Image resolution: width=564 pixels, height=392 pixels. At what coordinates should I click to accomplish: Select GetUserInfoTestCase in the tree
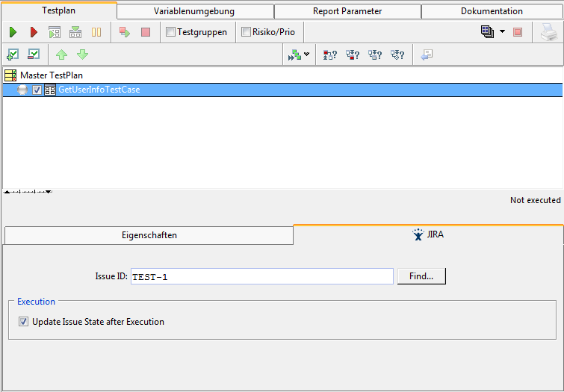99,90
